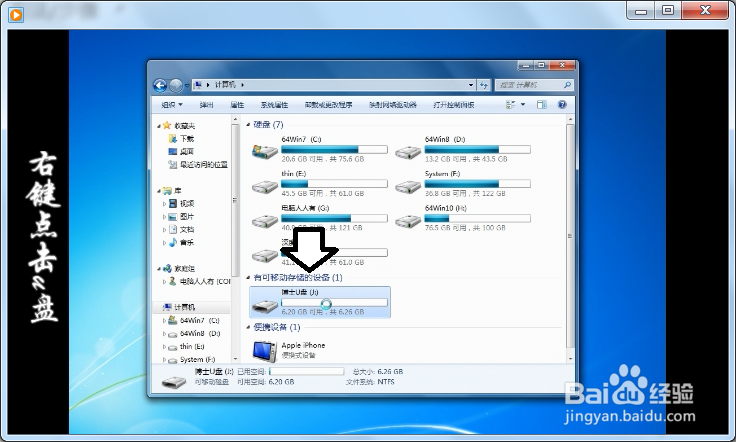Click 64Win10 (H:) capacity usage bar

pyautogui.click(x=477, y=218)
